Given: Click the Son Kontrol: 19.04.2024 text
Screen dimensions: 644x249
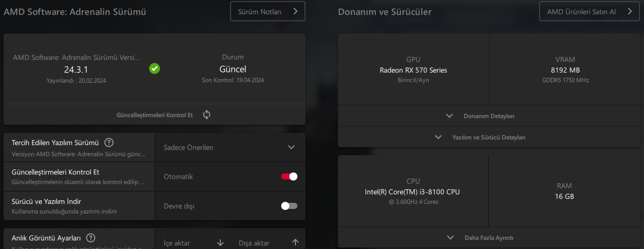Looking at the screenshot, I should point(233,80).
